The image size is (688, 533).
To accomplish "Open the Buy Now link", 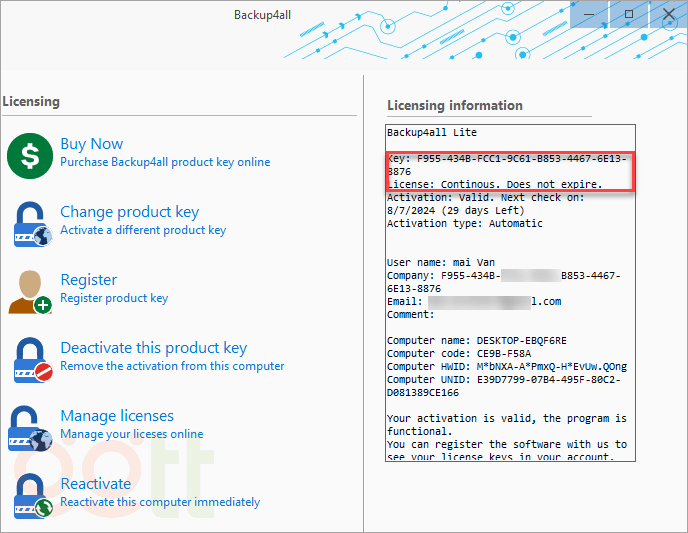I will [92, 144].
